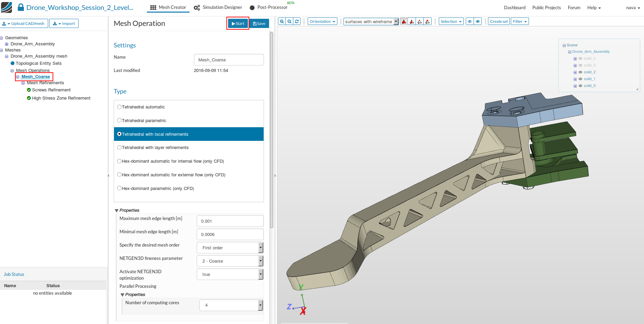The image size is (644, 324).
Task: Reset the 3D viewer view
Action: point(297,21)
